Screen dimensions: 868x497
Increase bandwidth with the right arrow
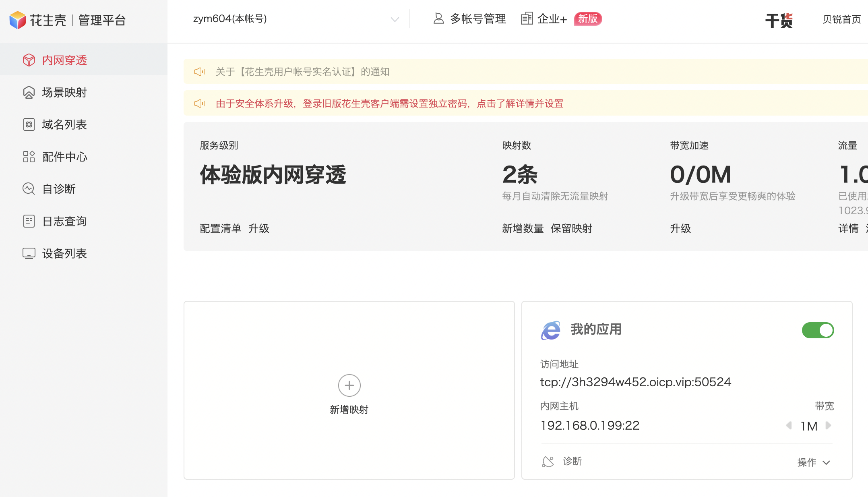tap(828, 425)
